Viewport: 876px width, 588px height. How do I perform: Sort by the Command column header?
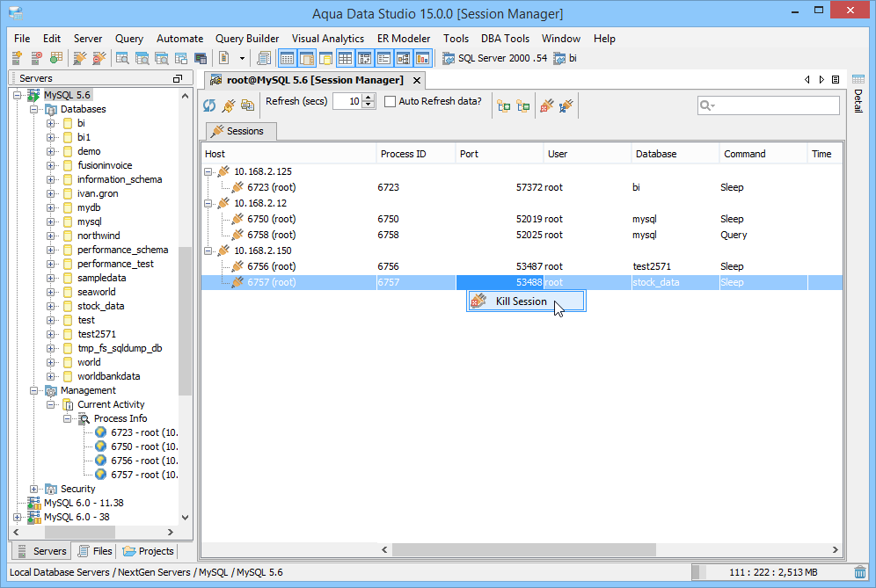point(763,154)
